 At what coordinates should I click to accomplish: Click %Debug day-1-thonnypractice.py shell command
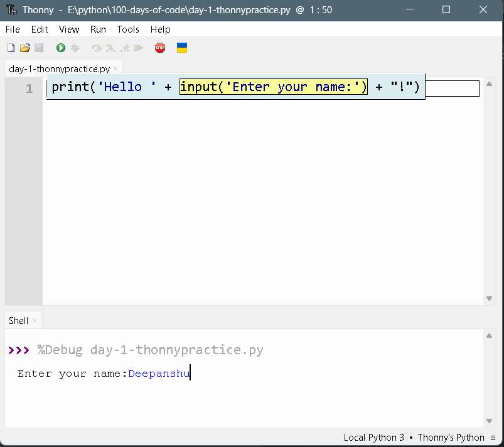click(x=151, y=350)
